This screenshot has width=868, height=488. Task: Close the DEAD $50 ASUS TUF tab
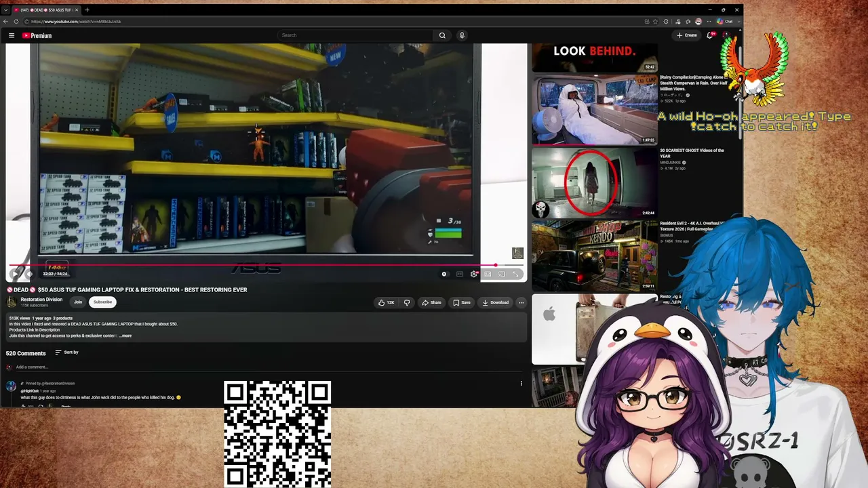click(x=77, y=10)
